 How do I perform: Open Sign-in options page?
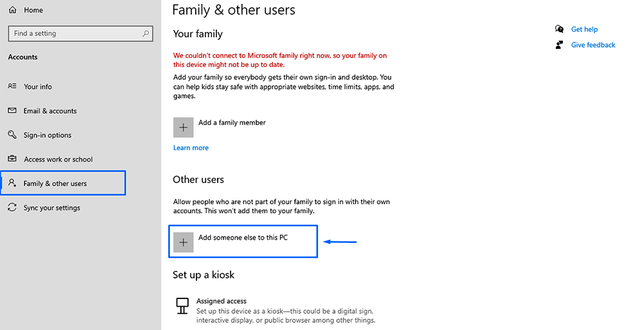(x=48, y=135)
